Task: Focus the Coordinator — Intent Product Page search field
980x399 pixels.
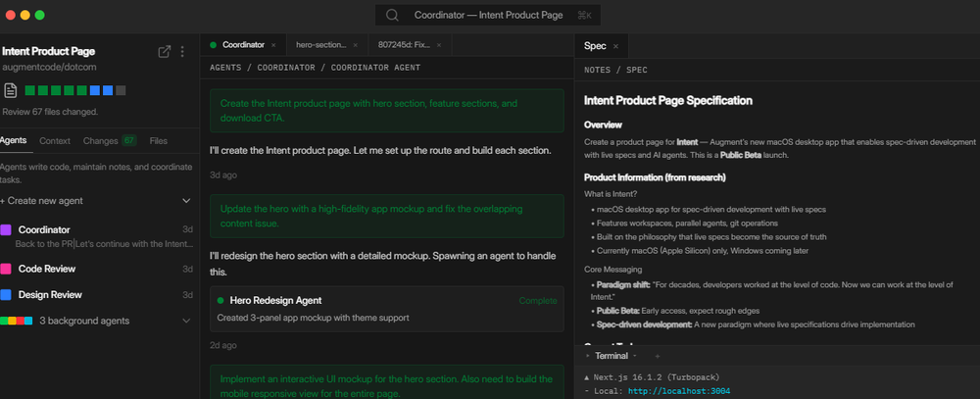Action: [487, 15]
